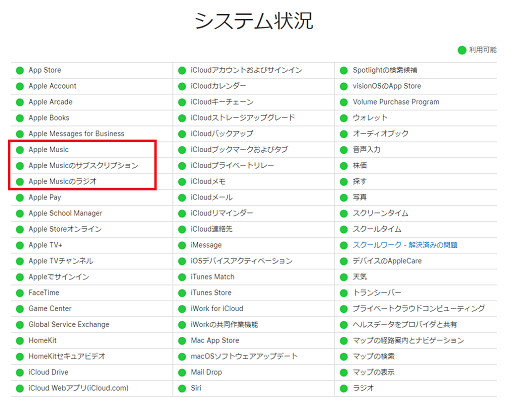Click the green dot beside Game Center
Screen dimensions: 507x400
pos(20,309)
